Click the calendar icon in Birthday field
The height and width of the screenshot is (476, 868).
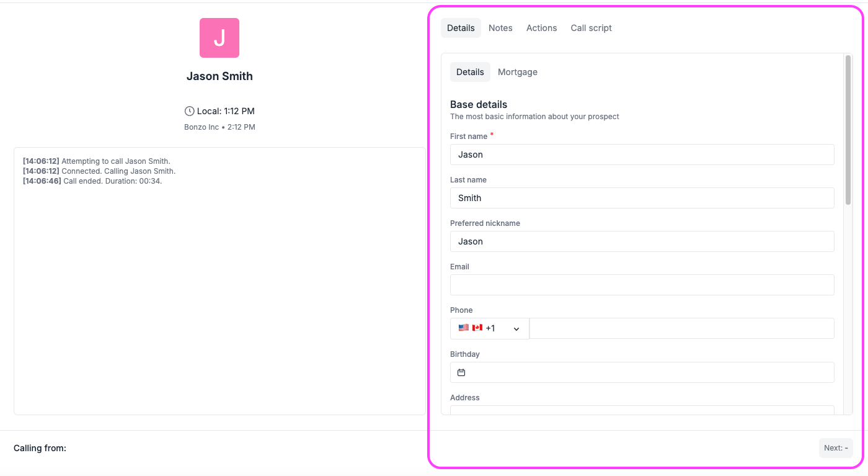coord(461,372)
